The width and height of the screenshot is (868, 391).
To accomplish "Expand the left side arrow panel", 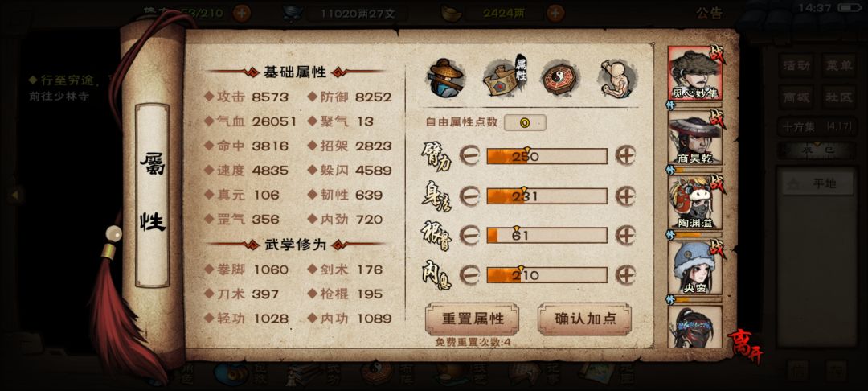I will [15, 195].
